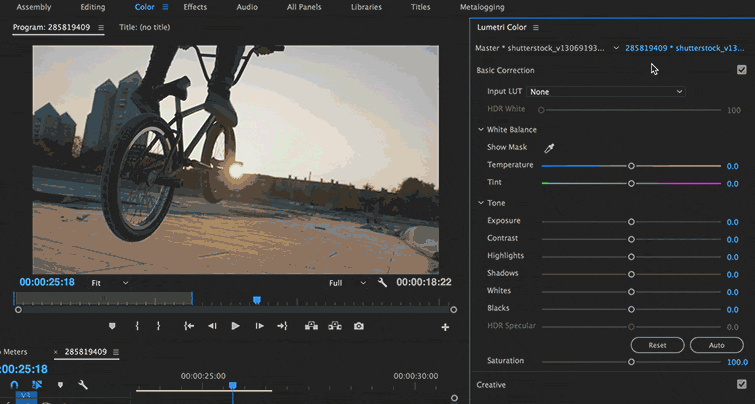The image size is (755, 404).
Task: Toggle the Creative section checkbox
Action: tap(741, 384)
